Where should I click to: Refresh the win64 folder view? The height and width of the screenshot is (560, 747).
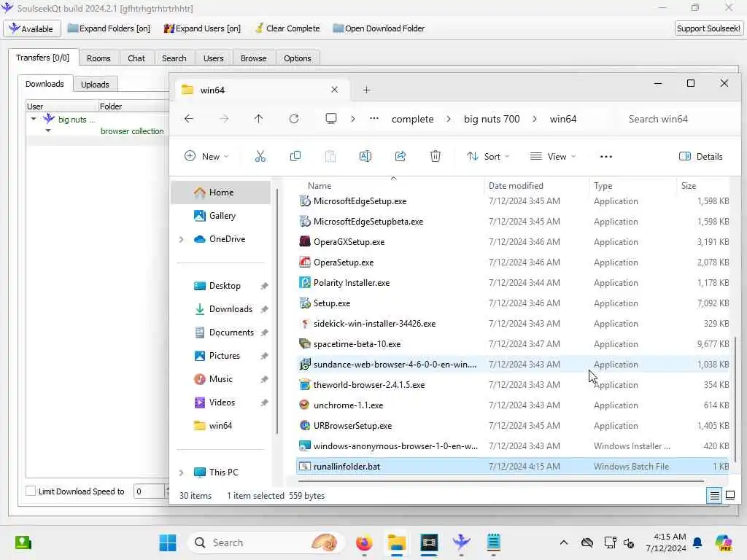pyautogui.click(x=294, y=119)
